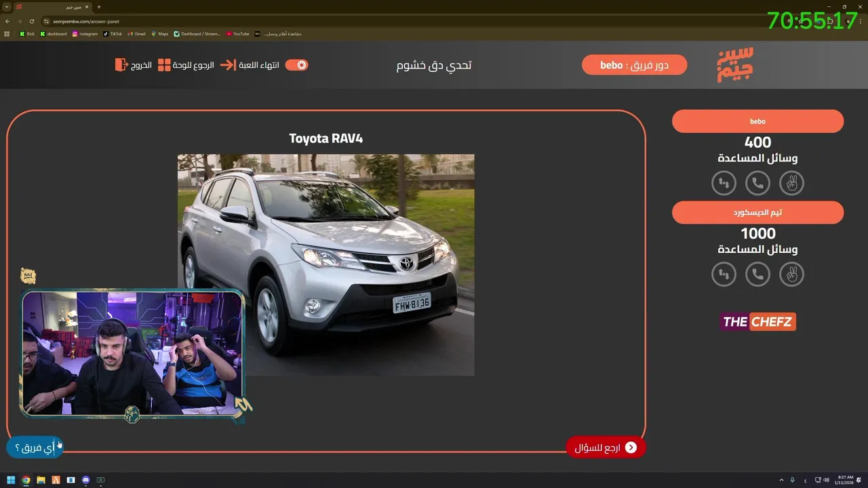Click the ارجع للسؤال back to question button

tap(606, 447)
